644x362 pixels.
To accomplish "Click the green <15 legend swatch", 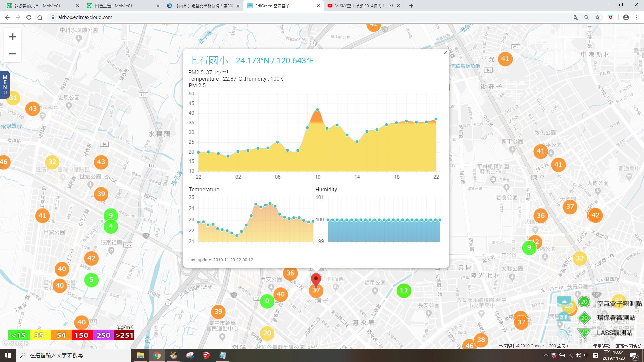I will pos(19,335).
